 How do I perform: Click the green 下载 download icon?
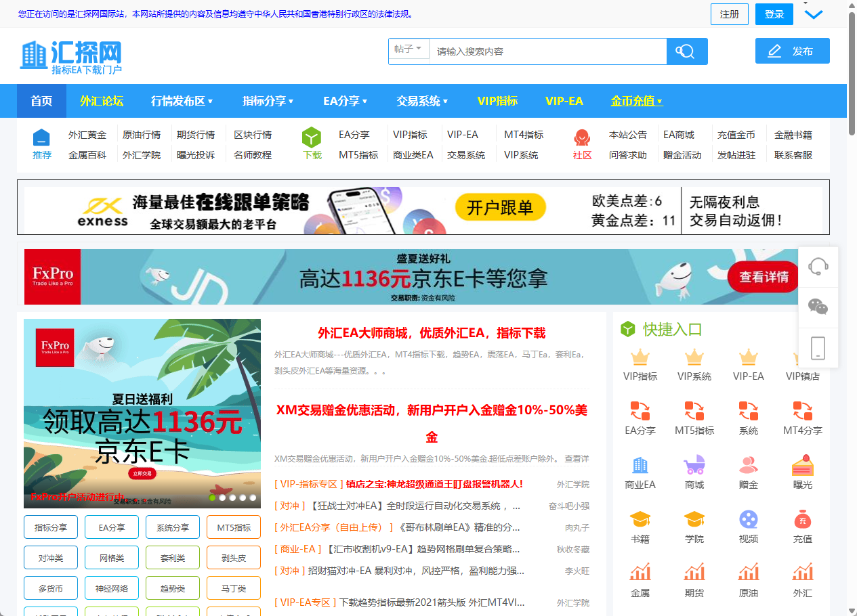311,137
